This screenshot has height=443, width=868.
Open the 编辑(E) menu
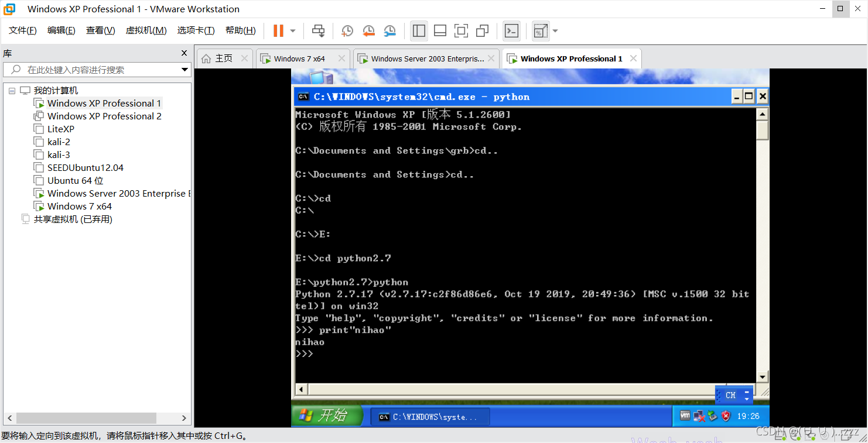(x=61, y=30)
